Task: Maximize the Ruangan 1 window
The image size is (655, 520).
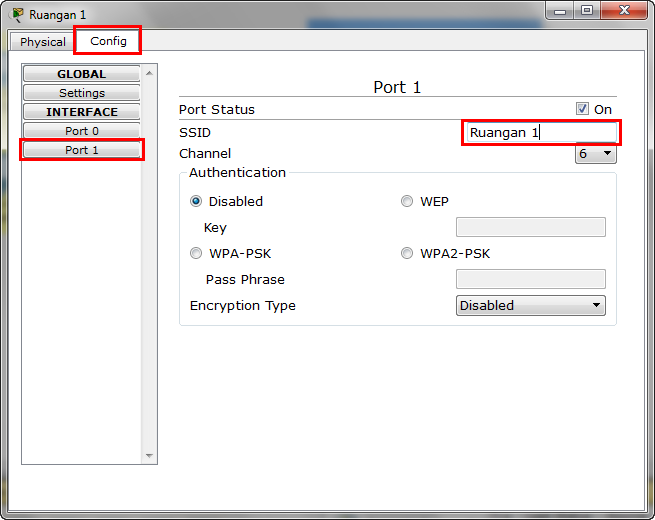Action: [x=586, y=11]
